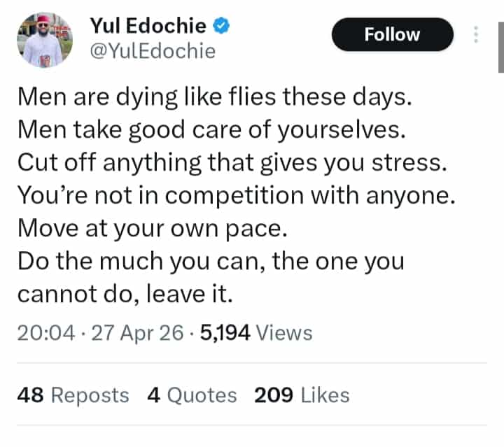The image size is (504, 447).
Task: Show the 209 Likes list
Action: tap(302, 395)
